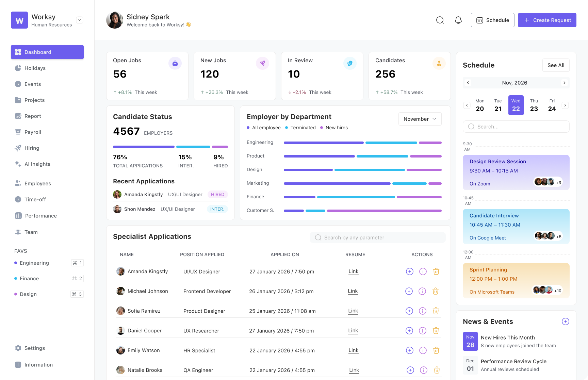Delete Amanda Kingstly's application with trash icon
The height and width of the screenshot is (380, 588).
[436, 271]
